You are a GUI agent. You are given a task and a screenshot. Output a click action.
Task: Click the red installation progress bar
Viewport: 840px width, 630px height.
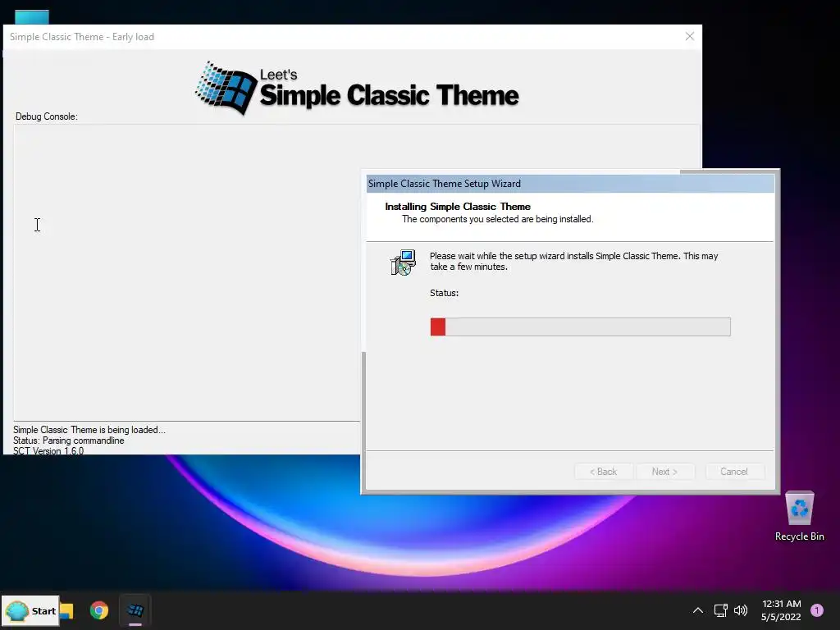pos(580,326)
